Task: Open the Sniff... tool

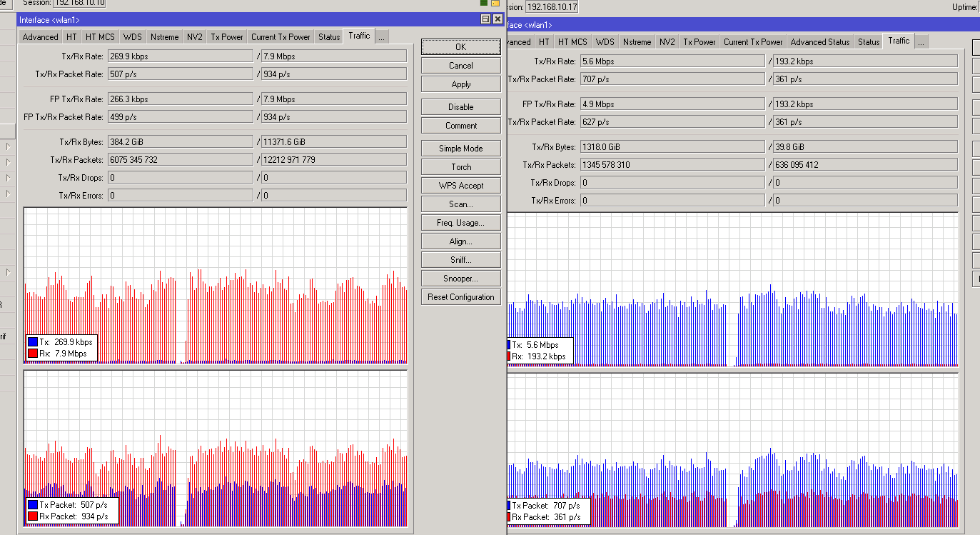Action: (x=461, y=260)
